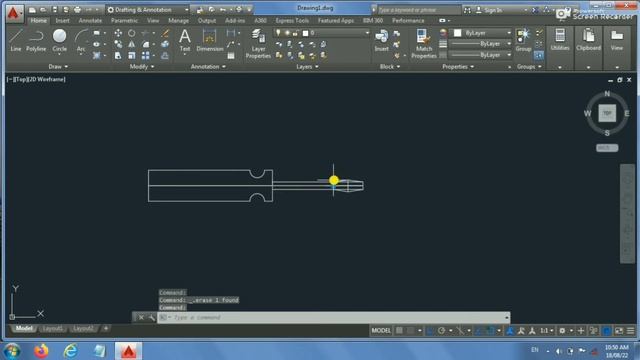The width and height of the screenshot is (640, 360).
Task: Click the layer color swatch in Layers dropdown
Action: [305, 33]
